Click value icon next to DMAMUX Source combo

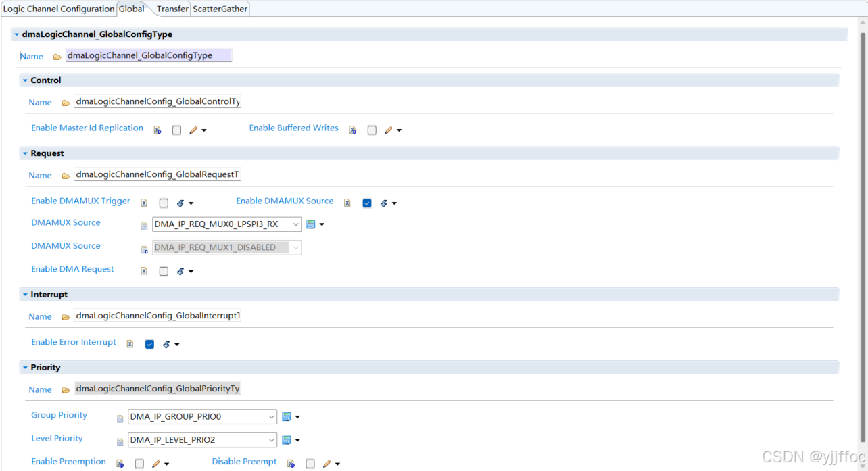pos(311,224)
